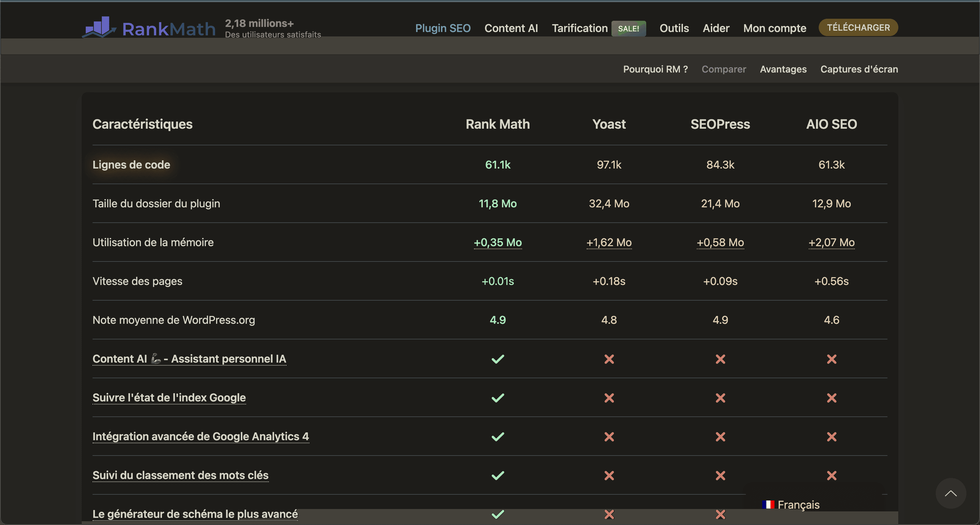Click AIO SEO cross for classement des mots clés
The width and height of the screenshot is (980, 525).
pos(832,476)
